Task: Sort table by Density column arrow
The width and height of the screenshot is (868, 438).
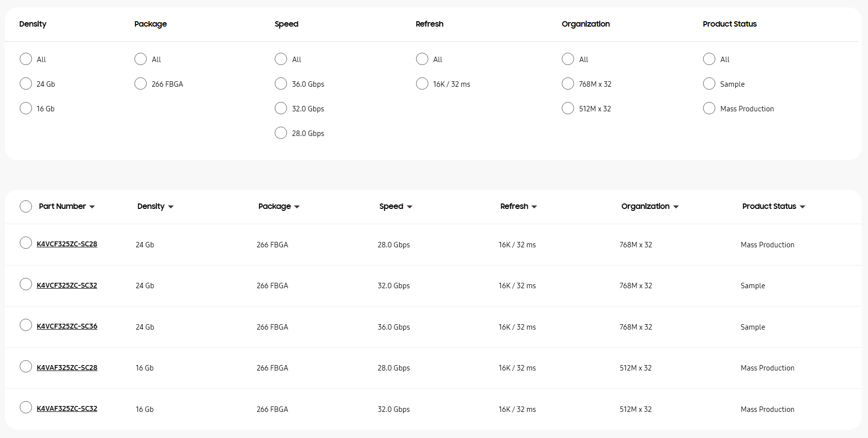Action: pos(170,207)
